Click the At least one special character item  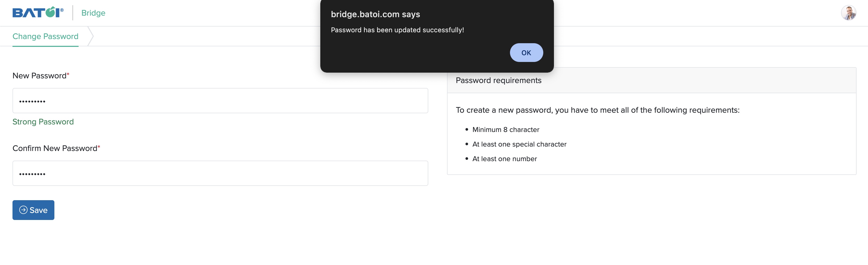point(519,144)
